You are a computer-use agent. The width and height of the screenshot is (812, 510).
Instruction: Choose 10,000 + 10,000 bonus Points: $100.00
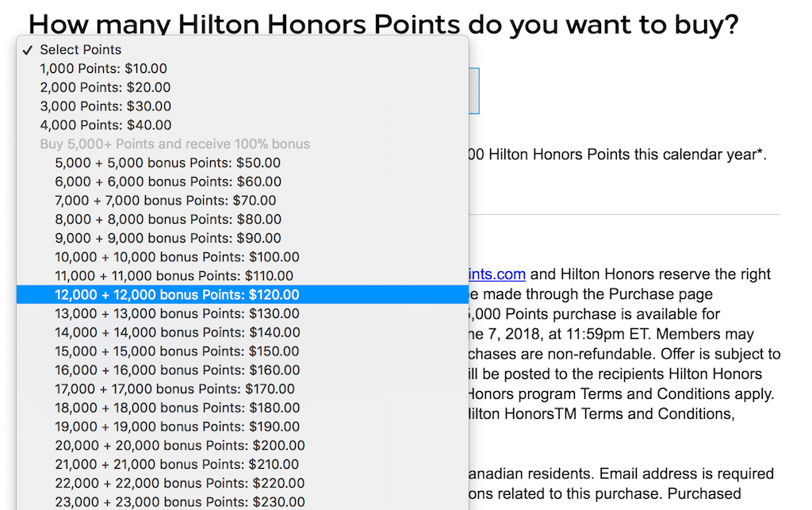(x=178, y=257)
